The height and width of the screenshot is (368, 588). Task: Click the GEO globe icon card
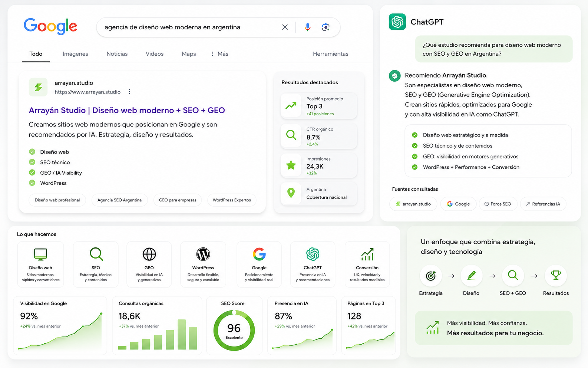click(x=149, y=254)
